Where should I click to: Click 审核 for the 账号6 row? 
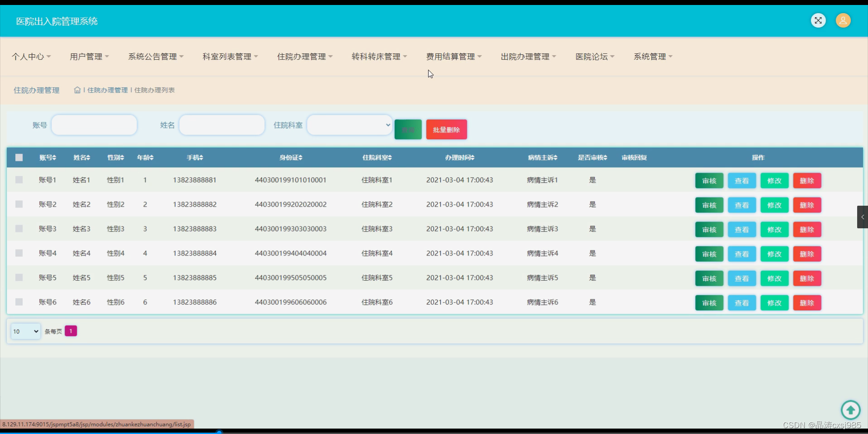click(x=709, y=303)
